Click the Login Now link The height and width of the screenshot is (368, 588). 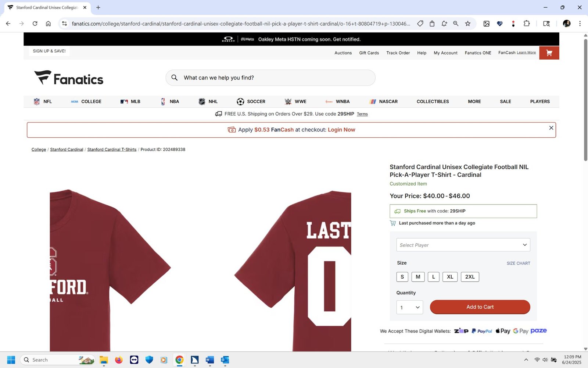341,130
